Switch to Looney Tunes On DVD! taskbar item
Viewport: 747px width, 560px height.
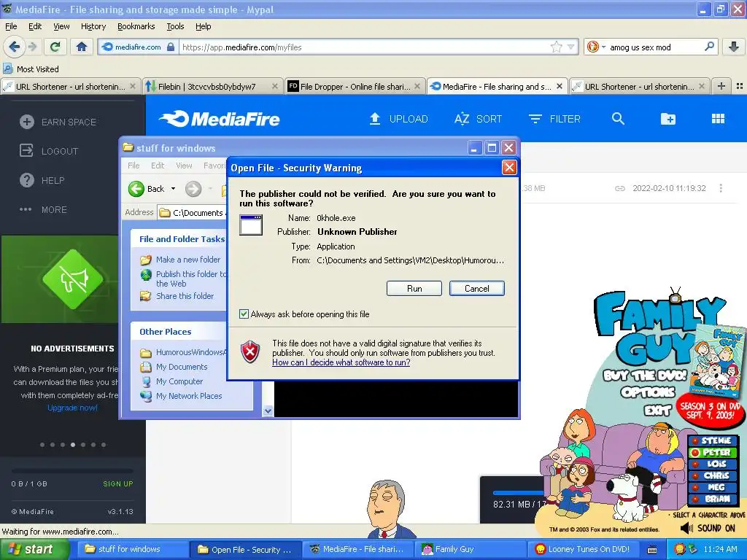coord(584,549)
